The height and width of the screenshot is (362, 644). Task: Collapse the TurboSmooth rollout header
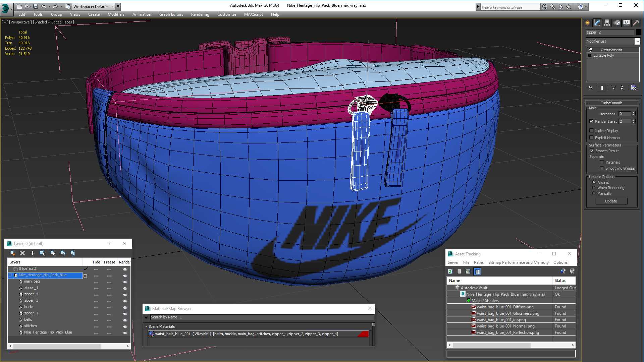click(611, 103)
